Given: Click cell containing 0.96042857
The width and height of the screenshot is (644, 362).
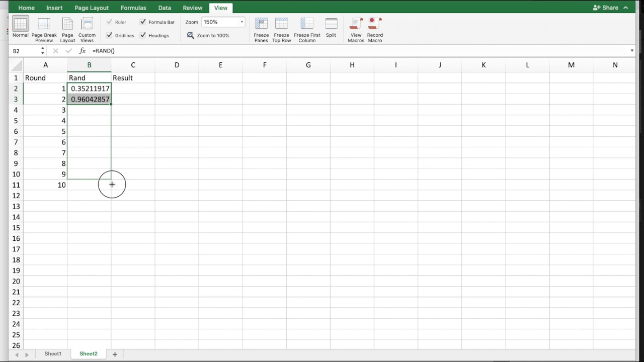Looking at the screenshot, I should point(89,100).
